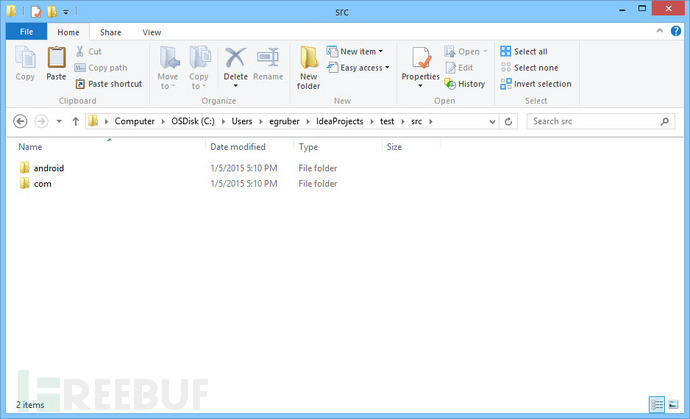Collapse the ribbon with the chevron
The image size is (690, 419).
tap(660, 31)
